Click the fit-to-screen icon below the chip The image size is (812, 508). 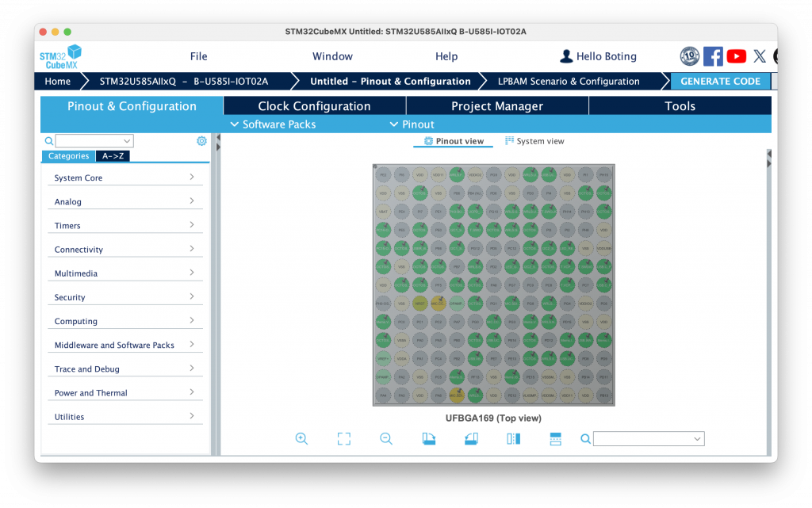pos(344,439)
